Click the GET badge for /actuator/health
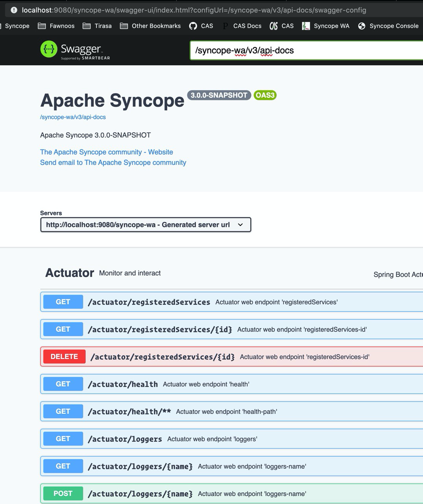Viewport: 423px width, 504px height. point(63,384)
